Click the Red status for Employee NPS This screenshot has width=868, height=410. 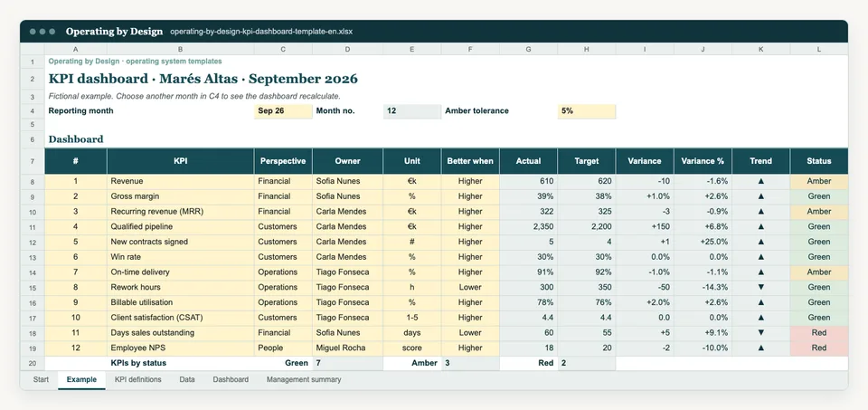click(x=819, y=348)
